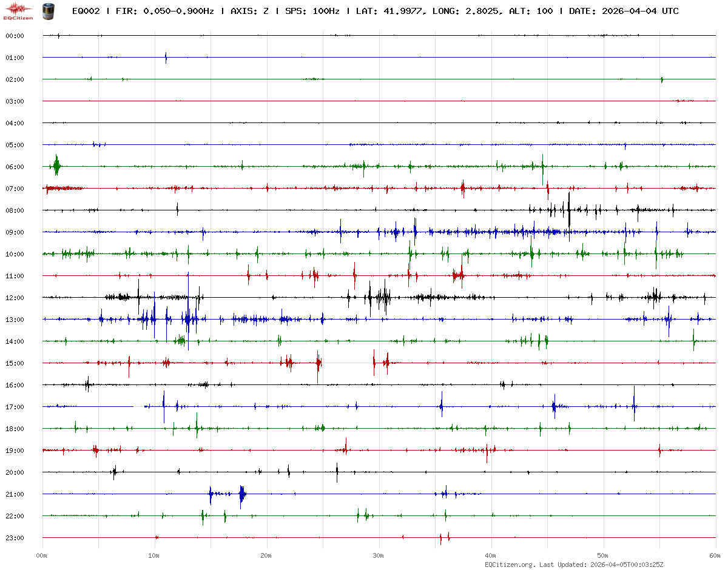
Task: Choose the 17:00 hour label
Action: 15,407
